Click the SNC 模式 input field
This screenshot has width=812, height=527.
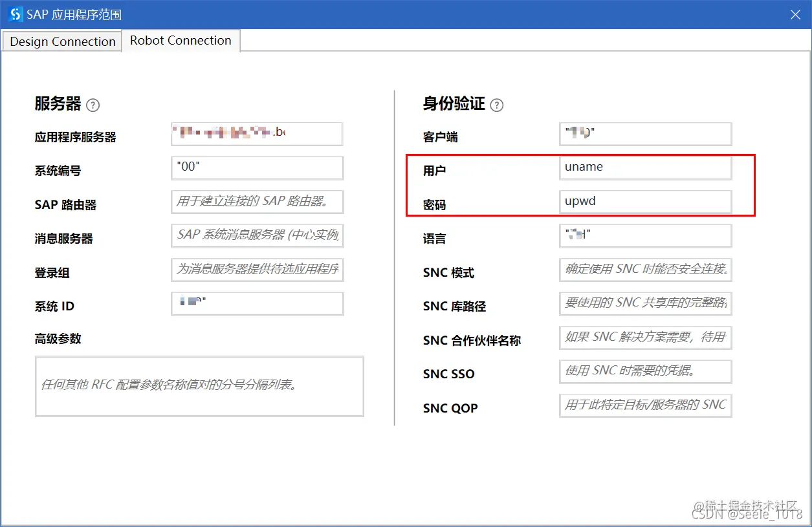(645, 270)
